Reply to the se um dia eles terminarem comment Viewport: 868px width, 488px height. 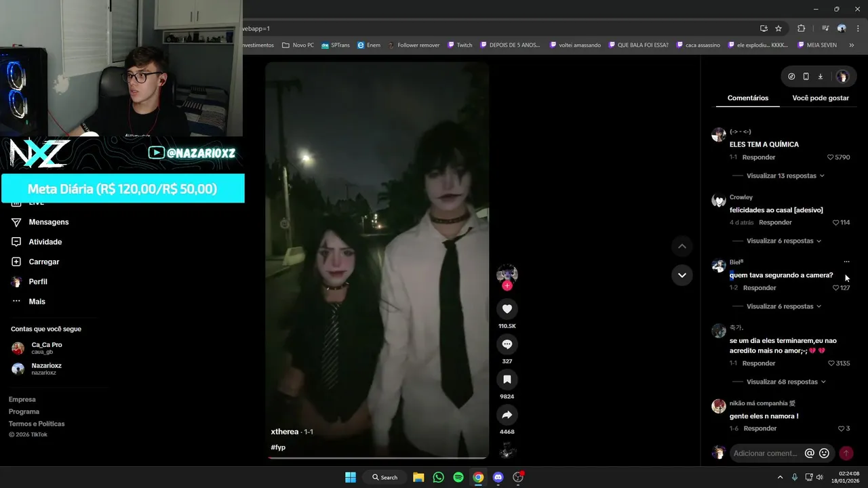pos(759,363)
